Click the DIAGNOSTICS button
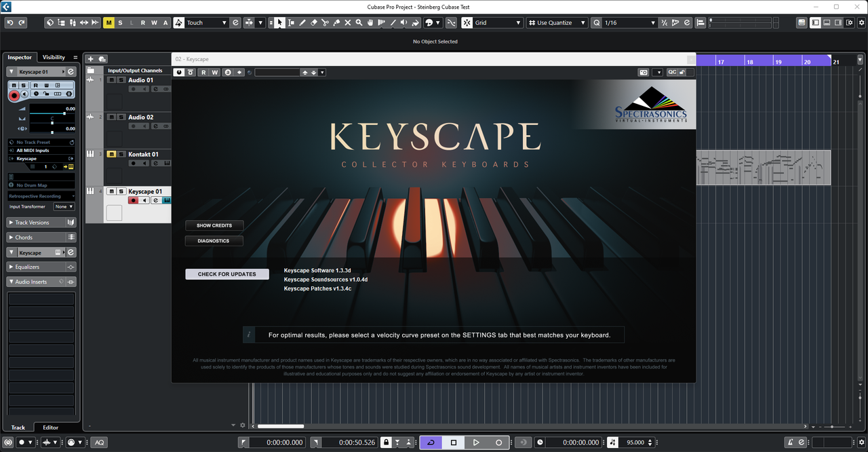The width and height of the screenshot is (868, 452). point(214,241)
